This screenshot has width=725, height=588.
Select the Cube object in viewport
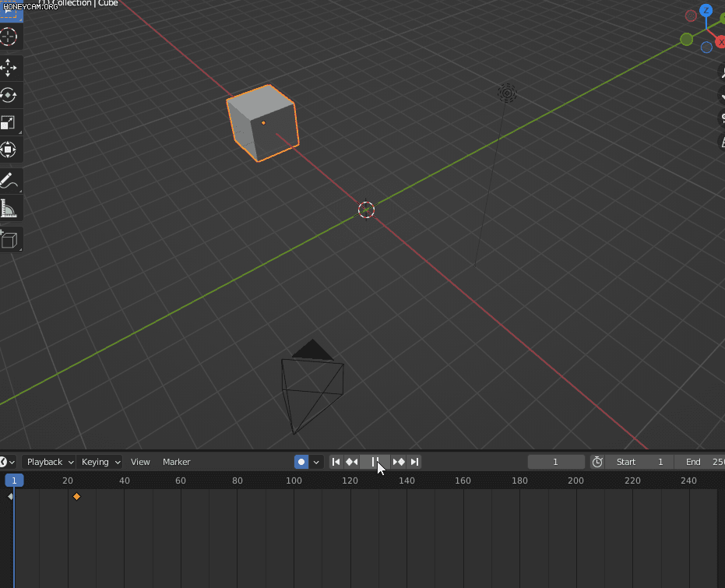pyautogui.click(x=262, y=123)
